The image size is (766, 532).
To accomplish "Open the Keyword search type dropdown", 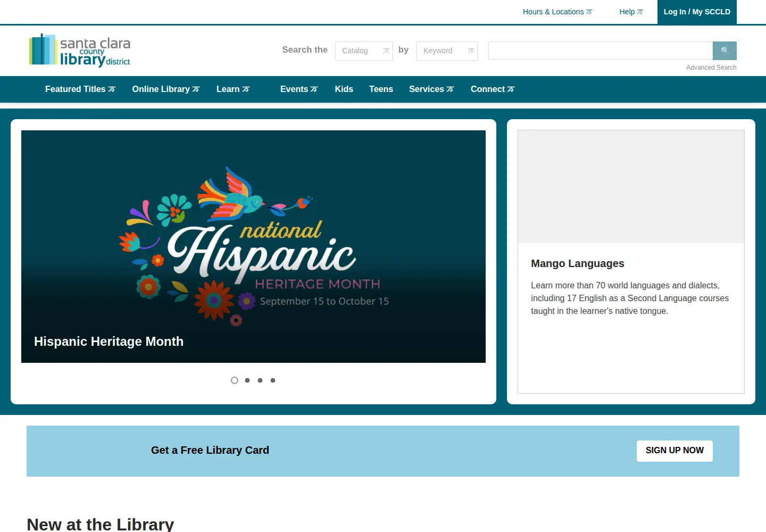I will click(x=447, y=51).
